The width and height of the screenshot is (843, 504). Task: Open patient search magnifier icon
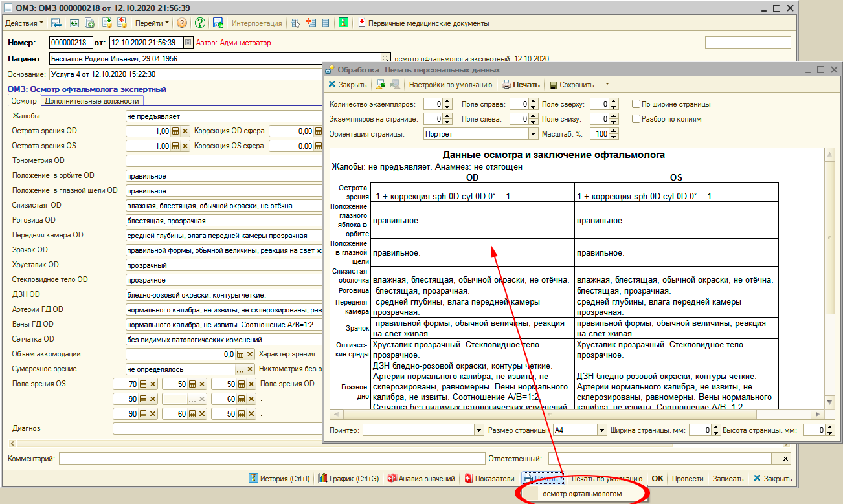[x=387, y=58]
